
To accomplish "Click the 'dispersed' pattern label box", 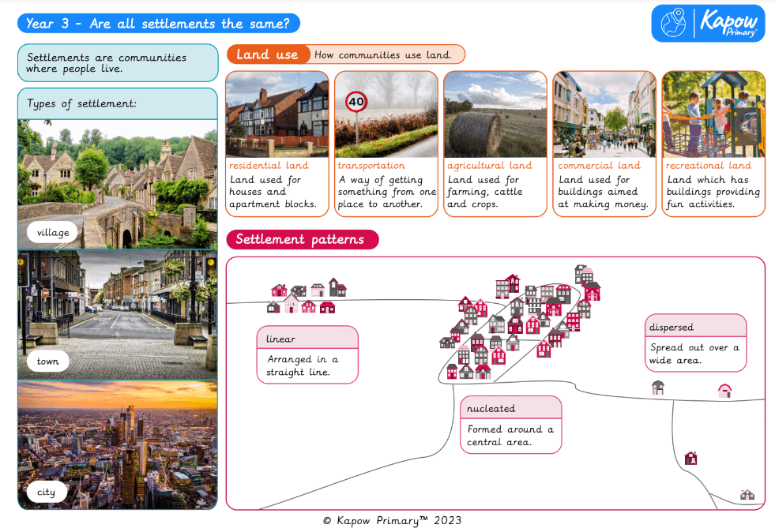I will (x=695, y=343).
